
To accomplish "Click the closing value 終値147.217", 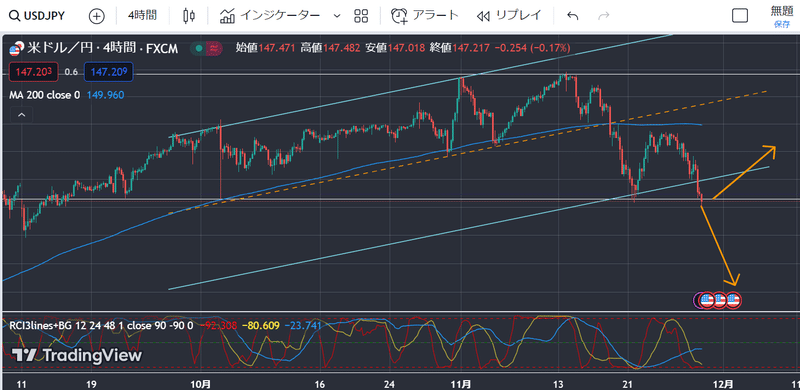I will click(x=459, y=48).
